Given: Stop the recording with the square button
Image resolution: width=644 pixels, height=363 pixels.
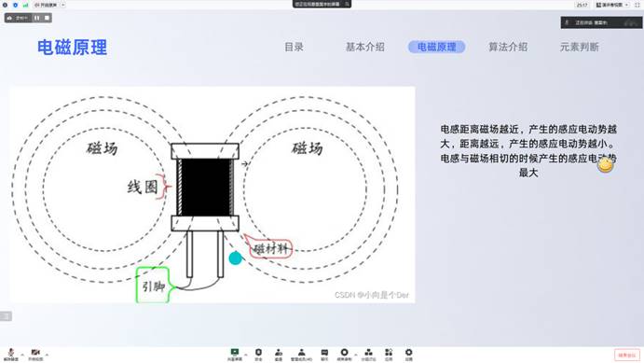Looking at the screenshot, I should (47, 18).
